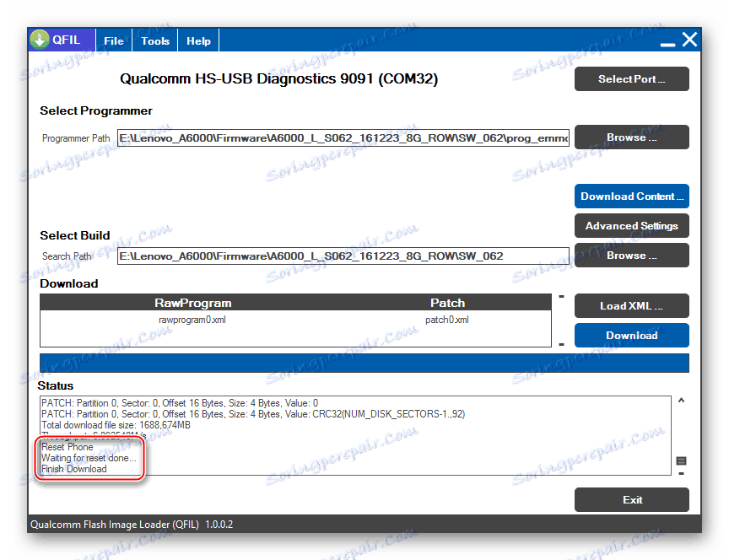729x560 pixels.
Task: Click 'Waiting for reset done...' status line
Action: pyautogui.click(x=89, y=458)
